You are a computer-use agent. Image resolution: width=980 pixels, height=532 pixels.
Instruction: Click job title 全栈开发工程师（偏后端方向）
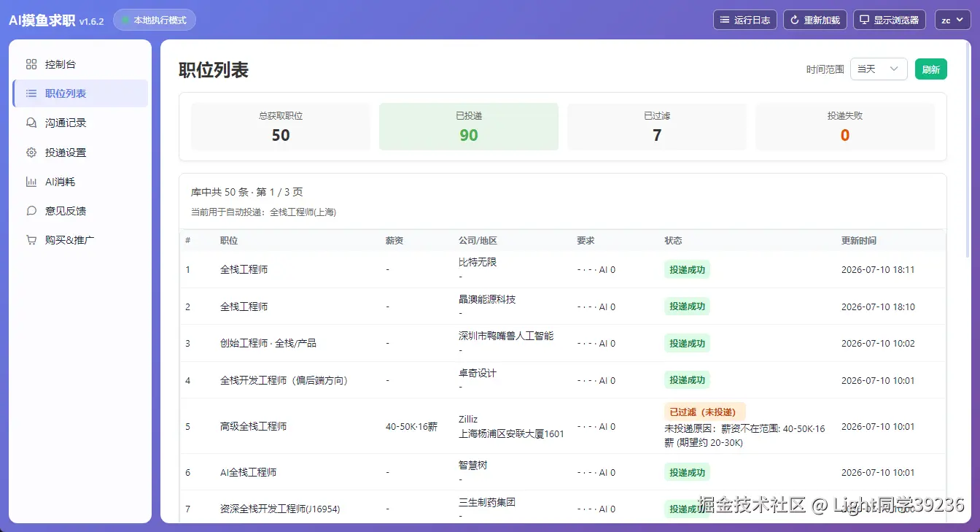click(x=284, y=380)
